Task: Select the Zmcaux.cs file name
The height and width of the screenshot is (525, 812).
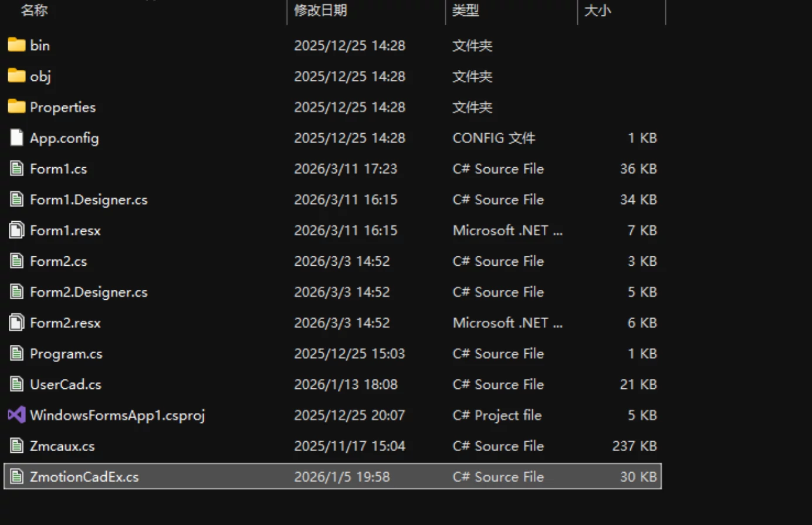Action: click(62, 446)
